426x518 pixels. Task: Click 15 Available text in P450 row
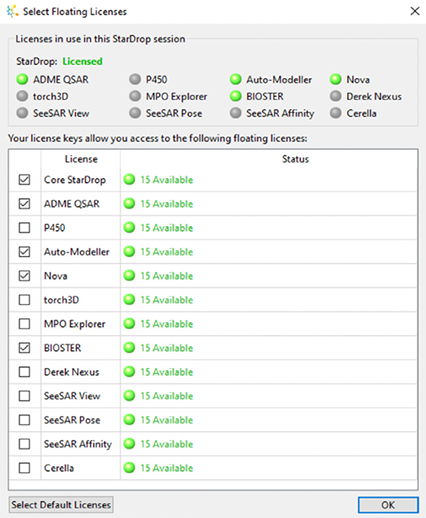pyautogui.click(x=166, y=228)
